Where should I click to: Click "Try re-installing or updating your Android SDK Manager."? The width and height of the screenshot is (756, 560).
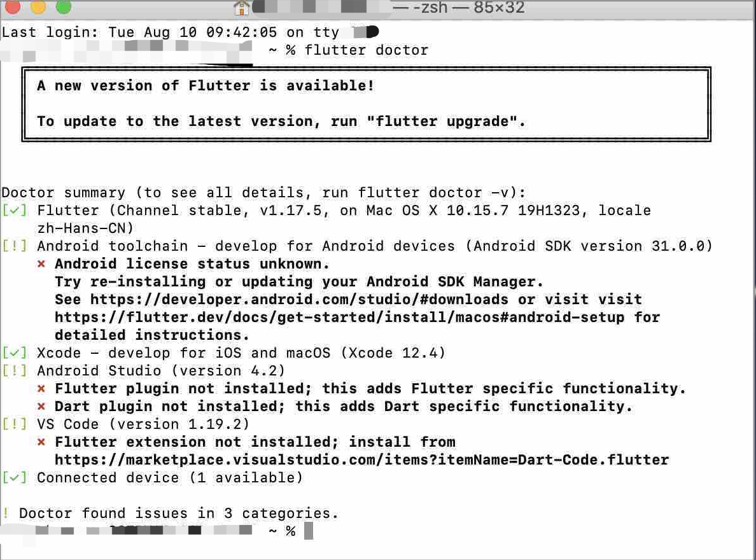point(299,282)
